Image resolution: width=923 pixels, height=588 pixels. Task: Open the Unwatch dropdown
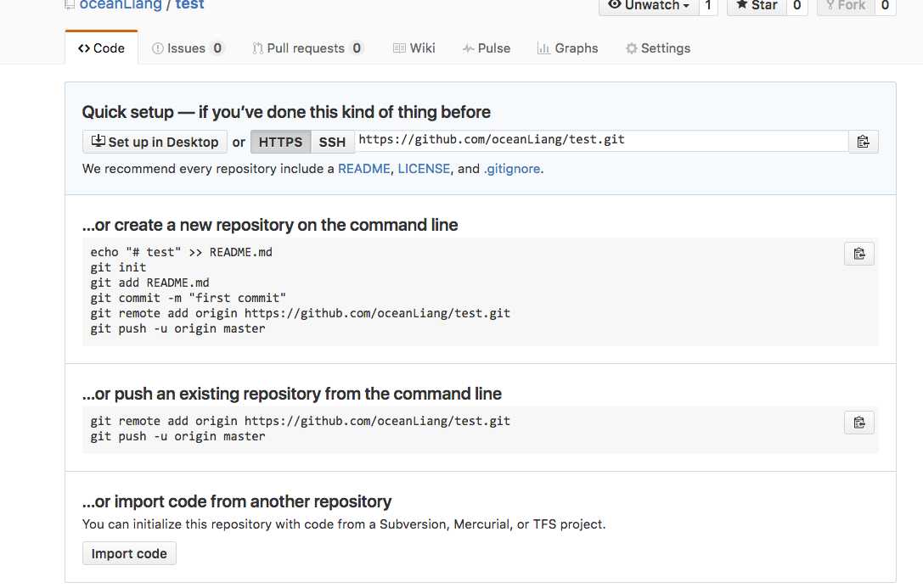coord(649,6)
